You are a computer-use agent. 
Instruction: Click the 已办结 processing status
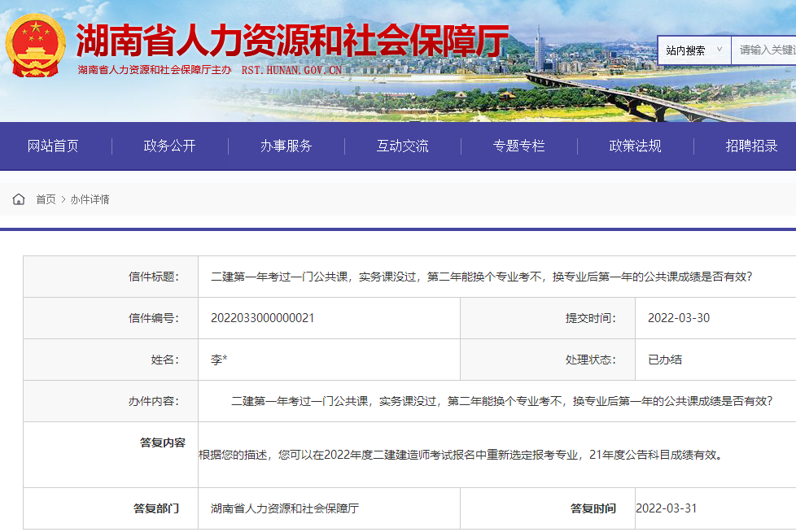pos(664,360)
